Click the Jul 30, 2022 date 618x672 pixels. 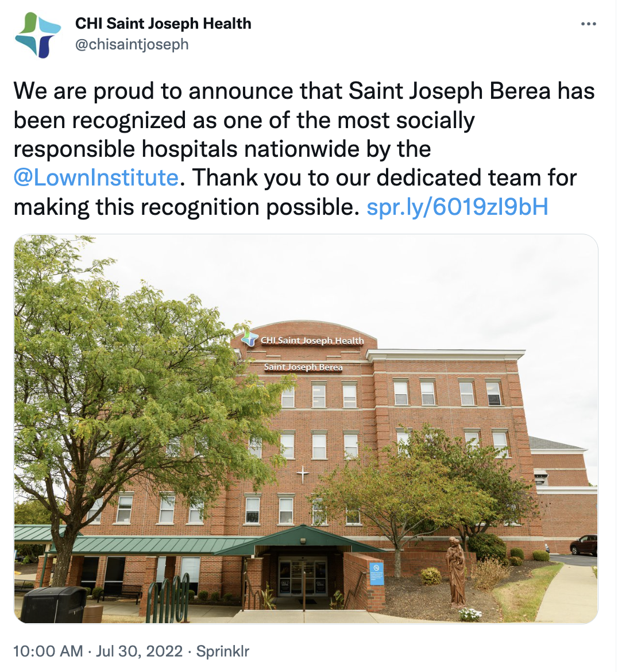(x=140, y=651)
